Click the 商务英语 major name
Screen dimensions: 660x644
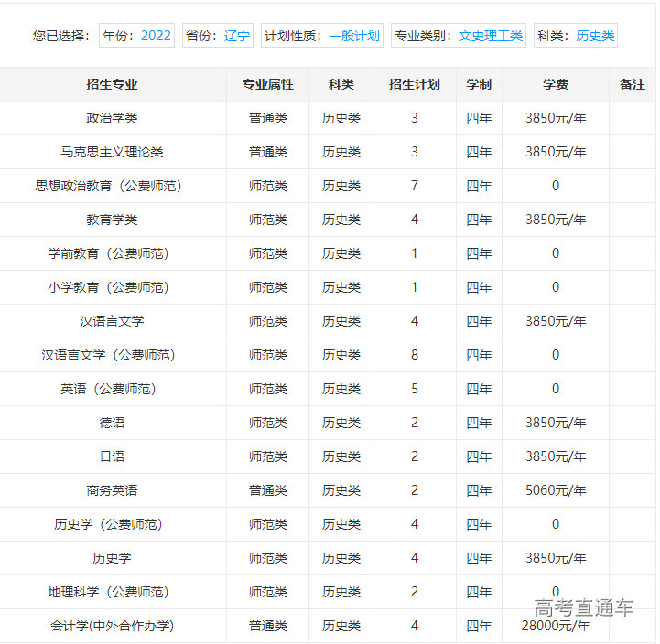pyautogui.click(x=112, y=490)
